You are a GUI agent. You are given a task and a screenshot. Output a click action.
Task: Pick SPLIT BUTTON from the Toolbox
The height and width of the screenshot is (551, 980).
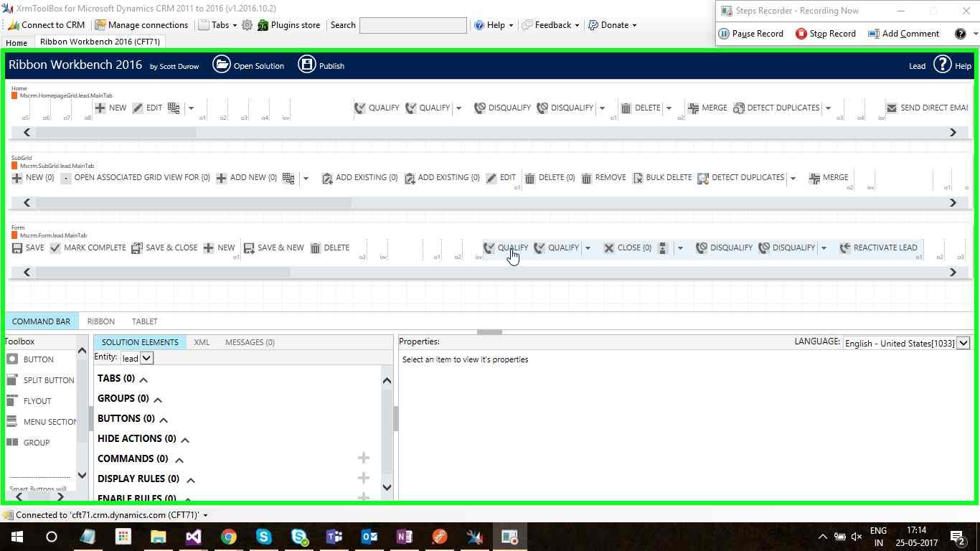(40, 380)
